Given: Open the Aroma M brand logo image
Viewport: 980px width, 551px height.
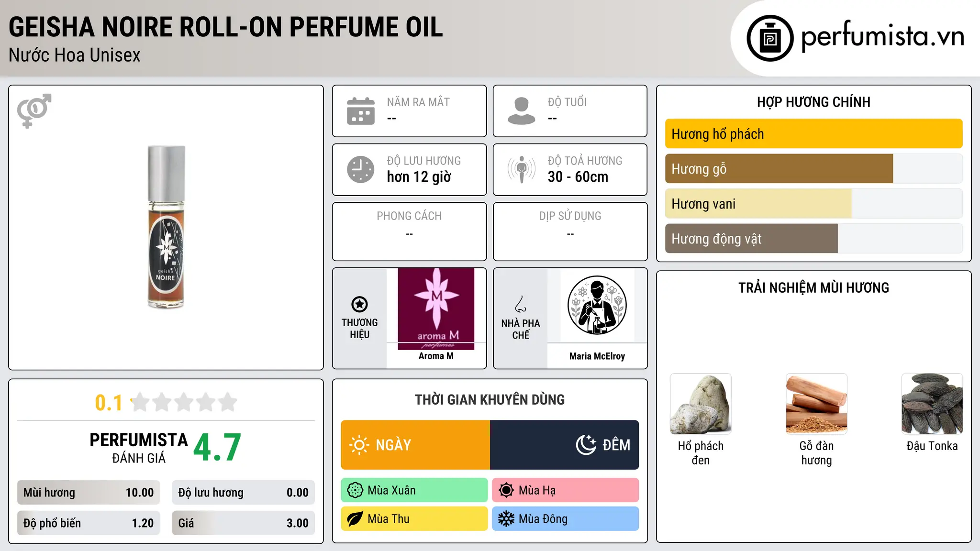Looking at the screenshot, I should pyautogui.click(x=436, y=309).
